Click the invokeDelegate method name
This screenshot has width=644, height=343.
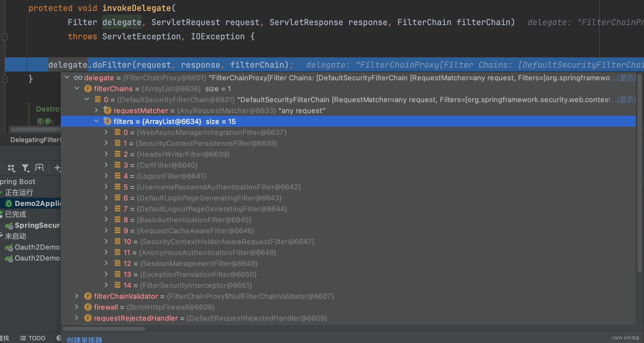pos(137,8)
